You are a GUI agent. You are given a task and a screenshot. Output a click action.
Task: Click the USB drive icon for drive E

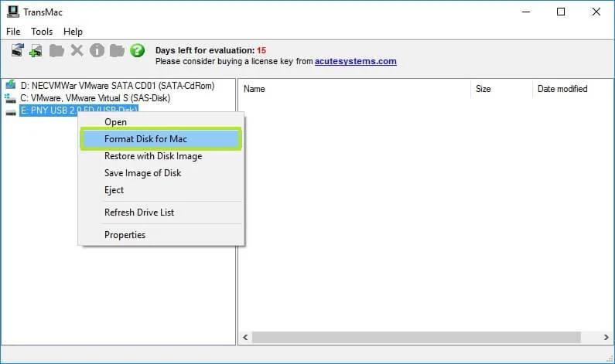[11, 113]
